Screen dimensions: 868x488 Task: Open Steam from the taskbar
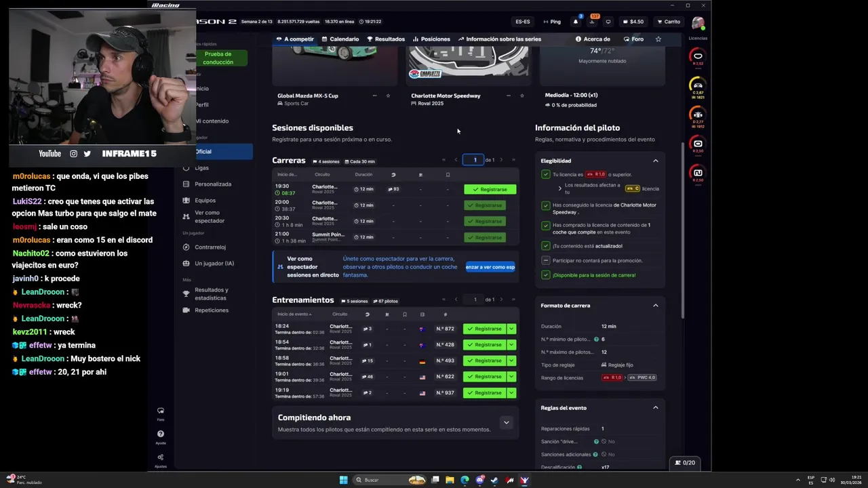click(494, 480)
